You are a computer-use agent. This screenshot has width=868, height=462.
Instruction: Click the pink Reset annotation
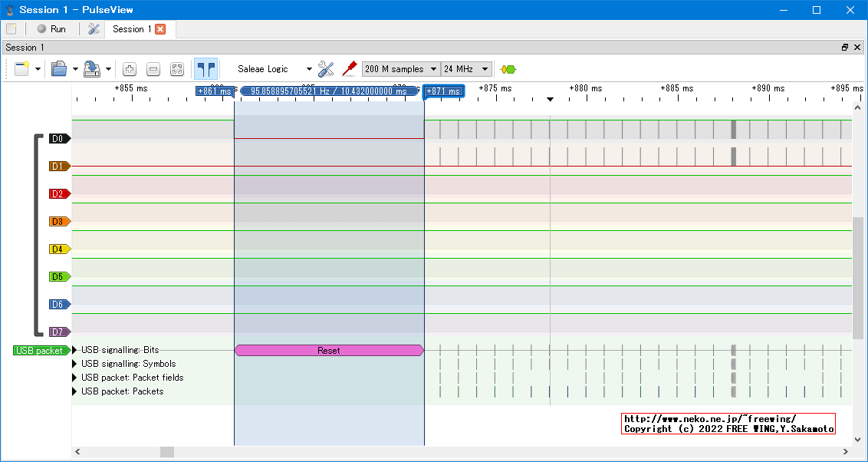click(x=328, y=351)
